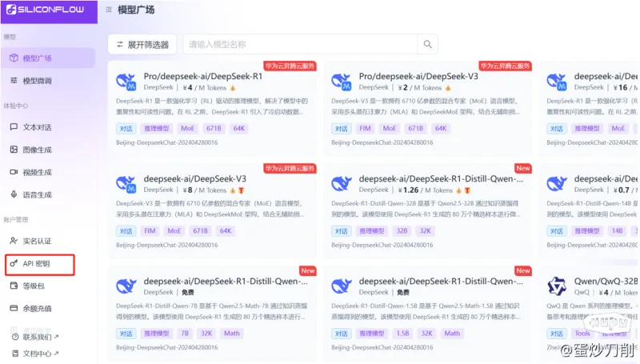Click whale logo on Distill-Qwen 7B card
640x364 pixels.
pos(126,286)
